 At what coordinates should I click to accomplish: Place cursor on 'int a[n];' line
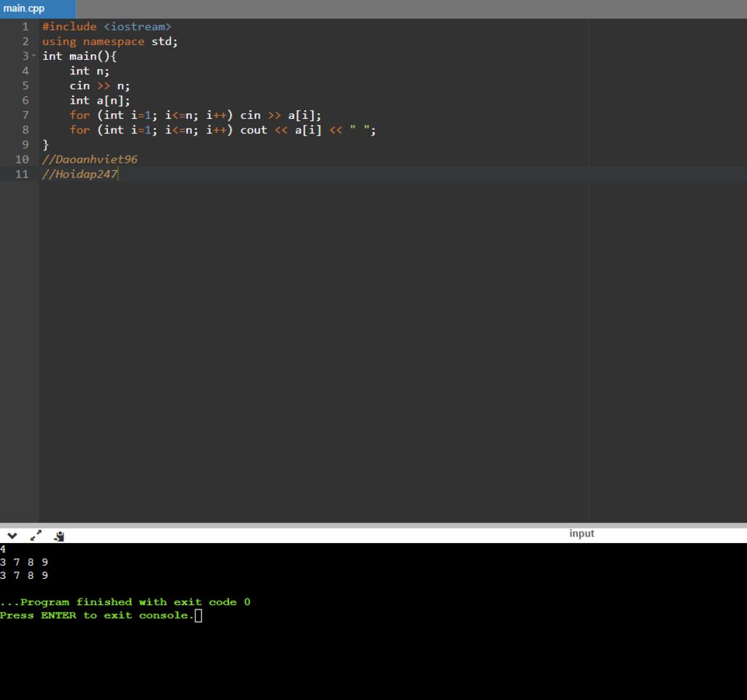click(99, 101)
